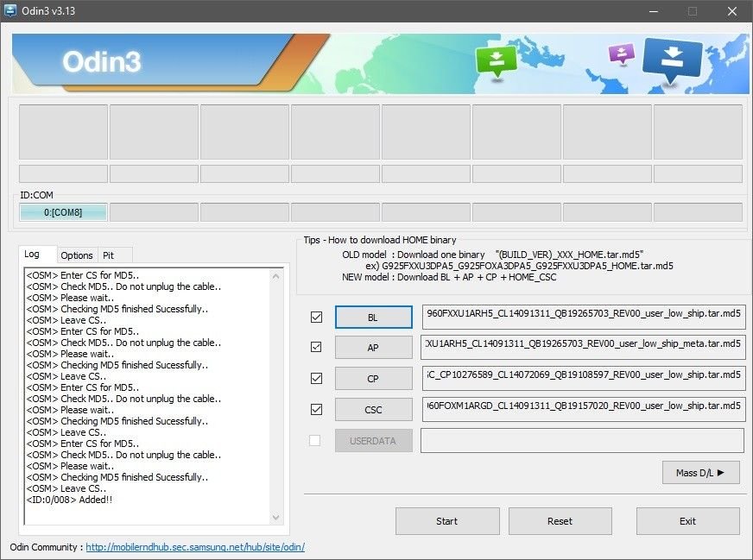The image size is (753, 560).
Task: Open the Options tab
Action: pos(77,255)
